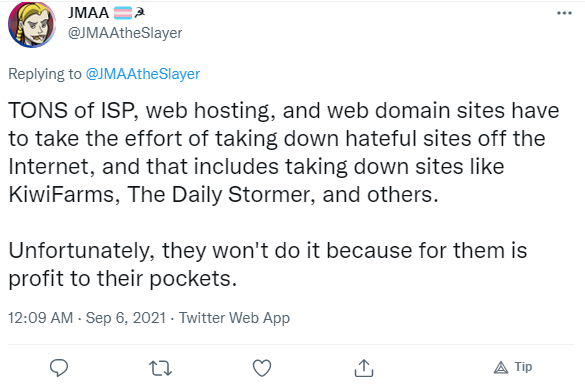This screenshot has width=585, height=386.
Task: Click the tweet paragraph starting with TONS of ISP
Action: [x=284, y=152]
